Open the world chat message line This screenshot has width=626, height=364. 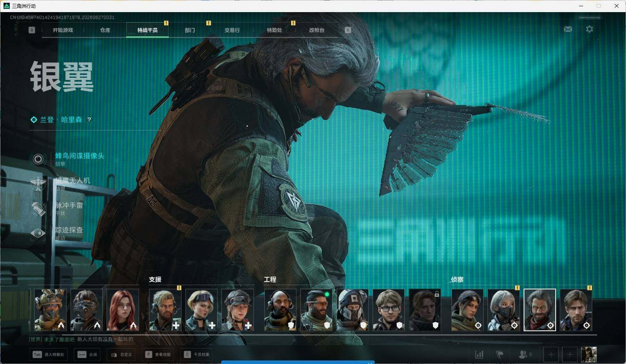pos(81,339)
